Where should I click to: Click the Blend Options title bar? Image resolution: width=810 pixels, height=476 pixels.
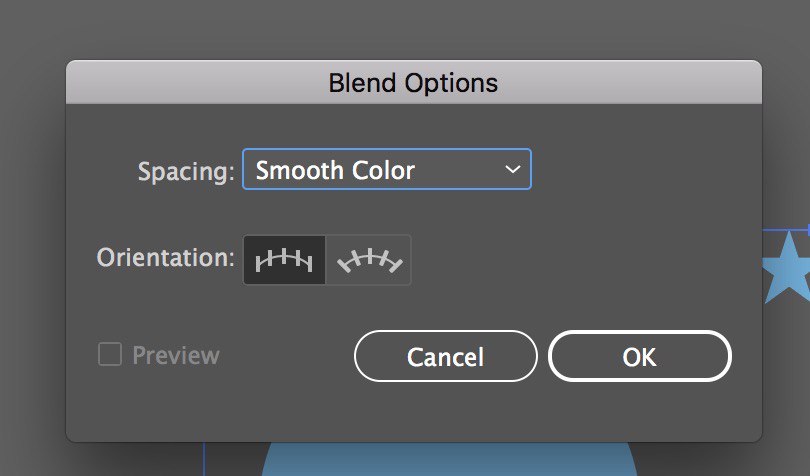coord(414,82)
